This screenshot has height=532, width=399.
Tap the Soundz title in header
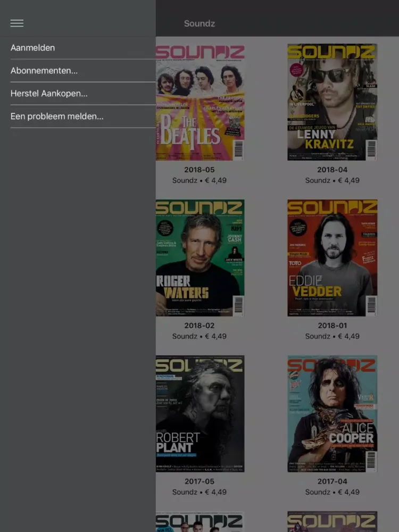(x=199, y=23)
